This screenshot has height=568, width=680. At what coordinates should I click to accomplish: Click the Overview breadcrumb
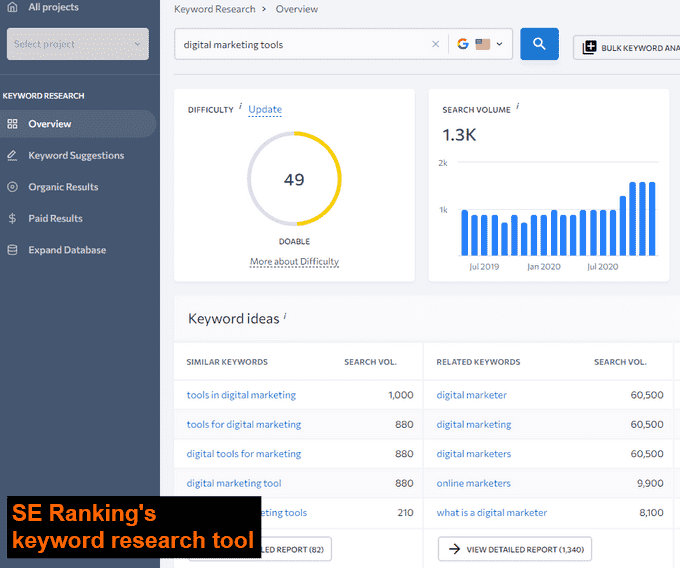[x=297, y=9]
